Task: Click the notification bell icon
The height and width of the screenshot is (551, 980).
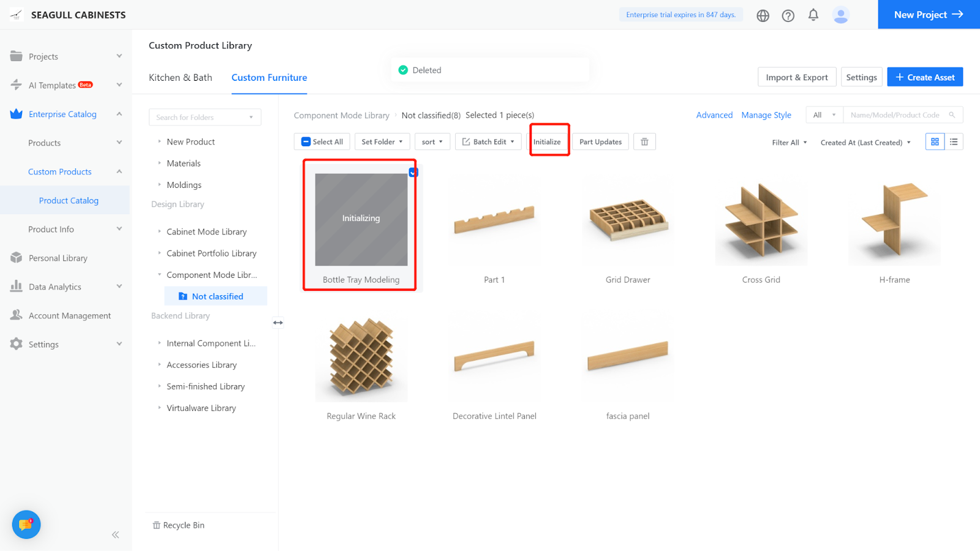Action: pyautogui.click(x=813, y=15)
